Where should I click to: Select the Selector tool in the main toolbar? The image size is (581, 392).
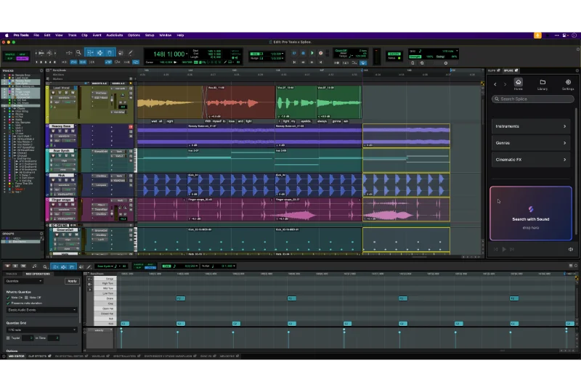tap(100, 53)
